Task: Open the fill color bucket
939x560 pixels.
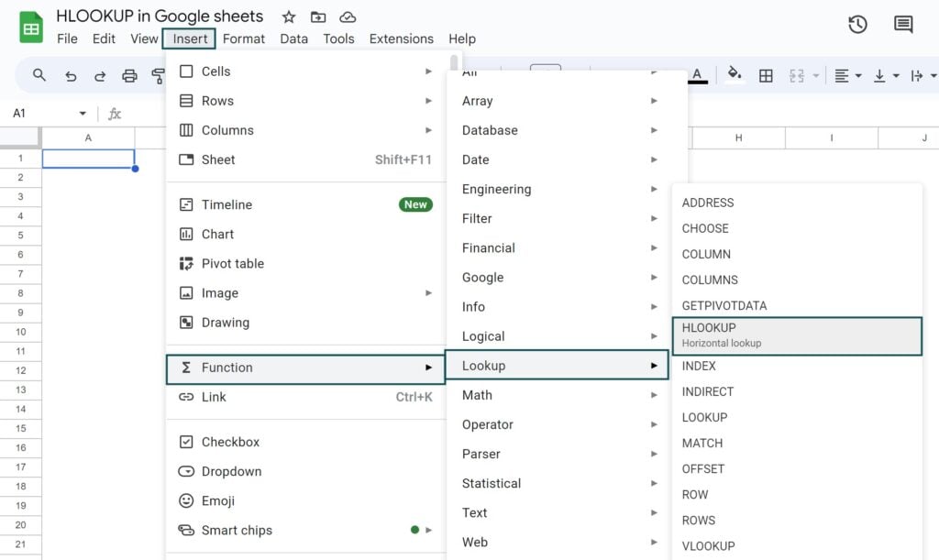Action: 735,75
